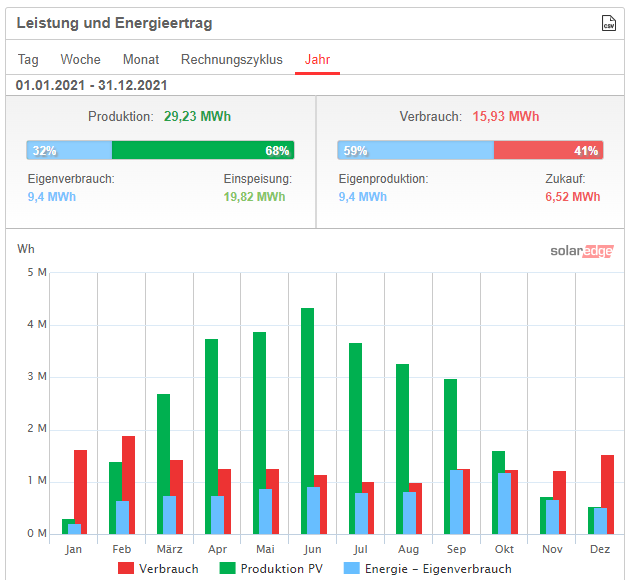Click the Verbrauch value 15,93 MWh
630x580 pixels.
tap(505, 116)
